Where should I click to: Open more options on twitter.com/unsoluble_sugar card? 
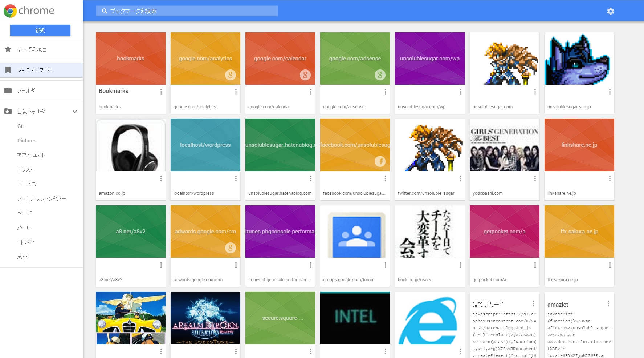[x=460, y=178]
